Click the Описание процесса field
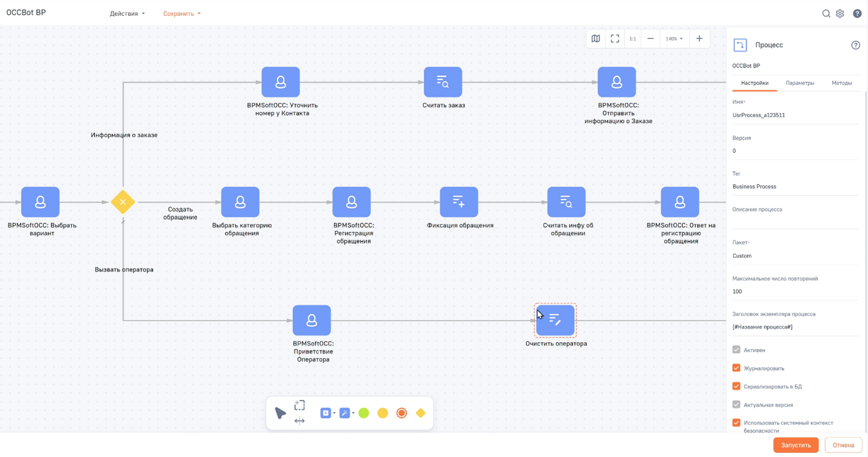Screen dimensions: 868x457 pyautogui.click(x=795, y=222)
